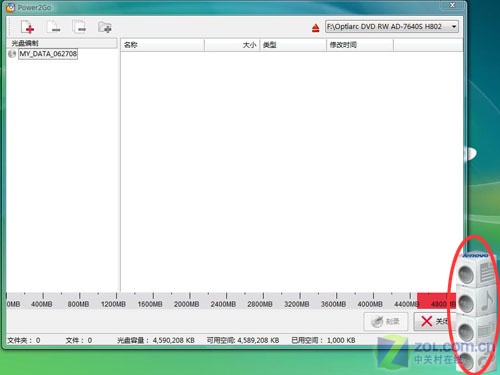Image resolution: width=500 pixels, height=375 pixels.
Task: Click the new folder icon in toolbar
Action: (105, 27)
